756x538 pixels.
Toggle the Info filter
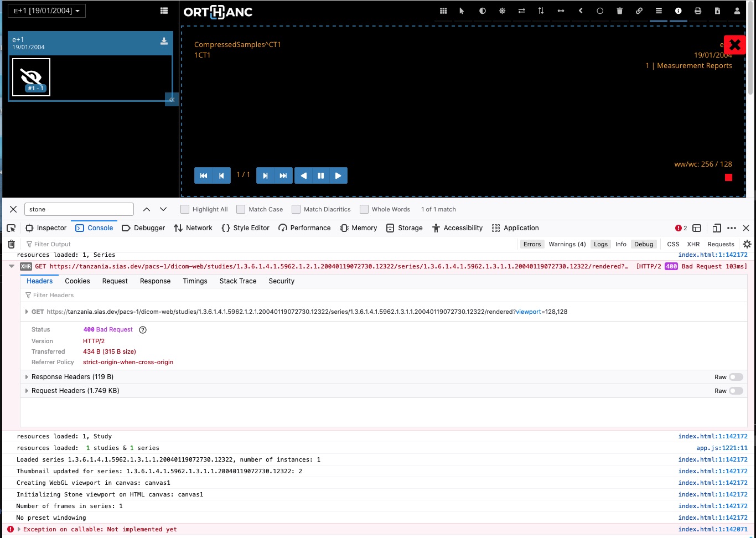(x=621, y=244)
